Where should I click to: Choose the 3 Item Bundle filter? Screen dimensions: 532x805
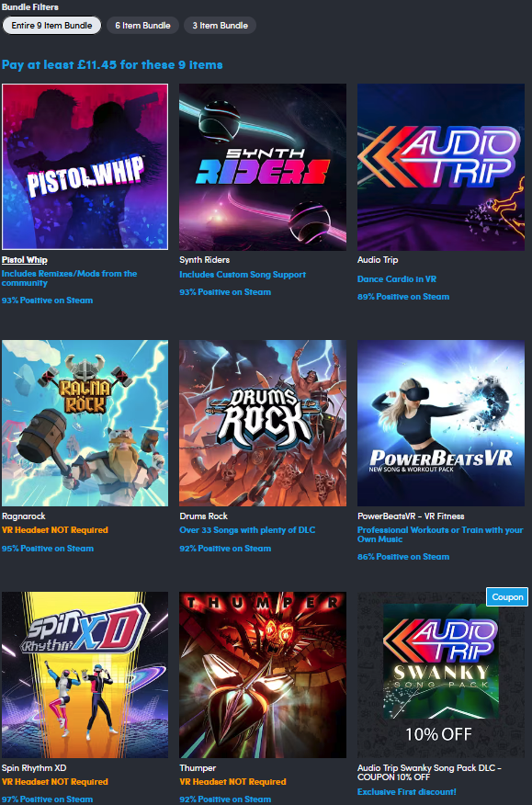point(221,25)
